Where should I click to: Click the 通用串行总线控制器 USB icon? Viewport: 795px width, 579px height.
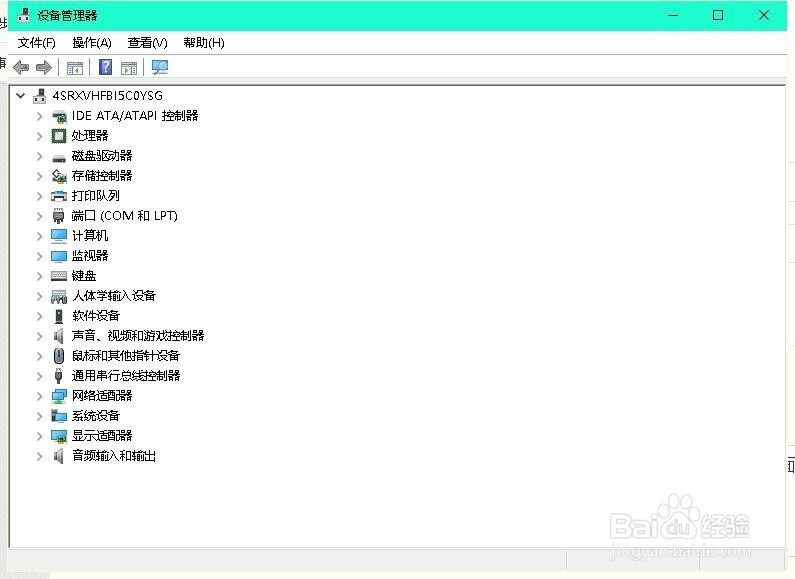59,376
